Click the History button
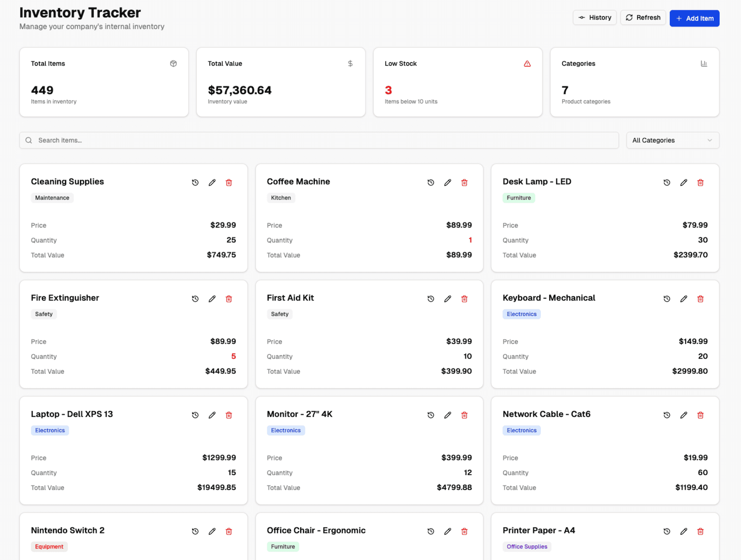This screenshot has height=560, width=741. (x=594, y=18)
